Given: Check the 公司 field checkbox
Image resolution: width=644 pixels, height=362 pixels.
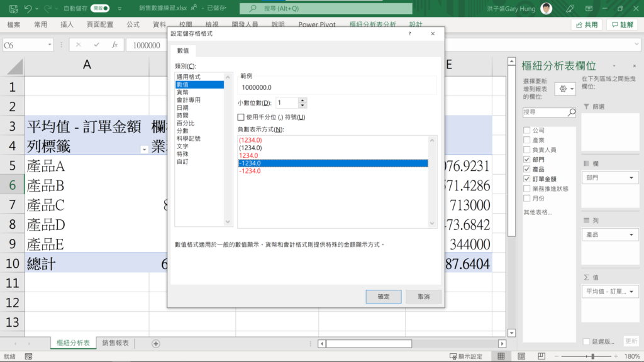Looking at the screenshot, I should [x=527, y=130].
